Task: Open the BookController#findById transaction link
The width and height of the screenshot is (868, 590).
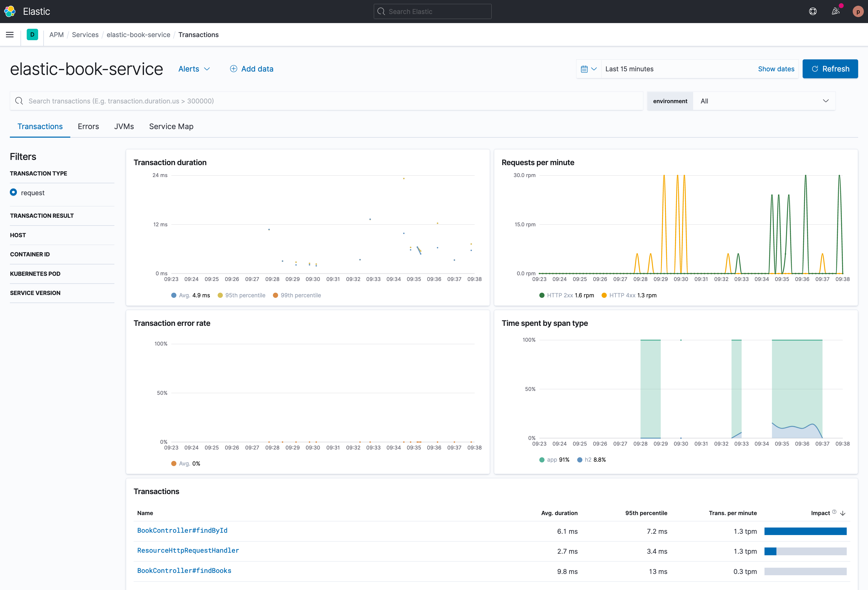Action: [x=182, y=530]
